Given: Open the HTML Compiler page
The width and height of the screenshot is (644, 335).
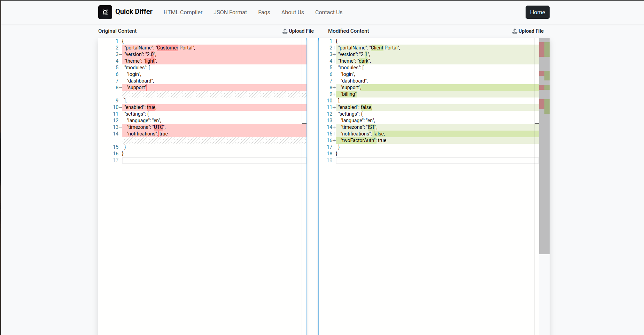Looking at the screenshot, I should click(x=183, y=12).
